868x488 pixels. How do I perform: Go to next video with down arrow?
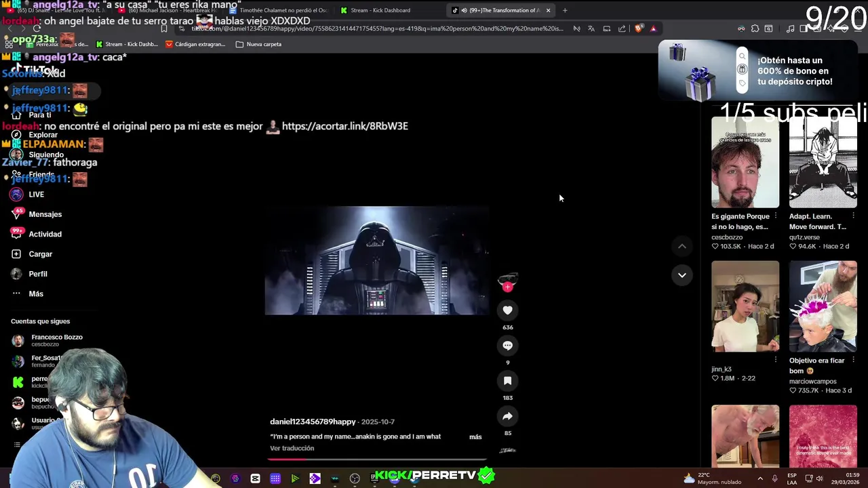pyautogui.click(x=682, y=275)
